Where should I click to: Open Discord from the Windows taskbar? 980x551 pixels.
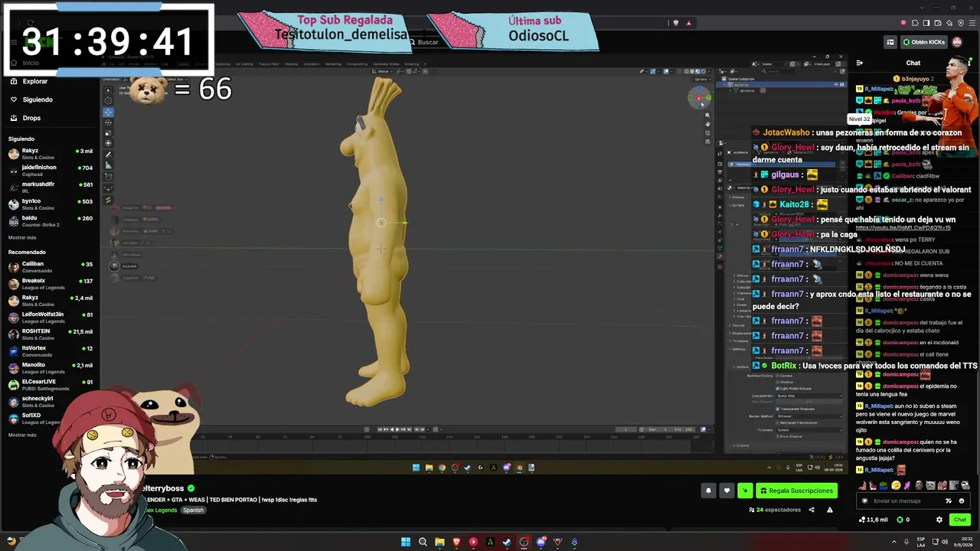point(541,542)
